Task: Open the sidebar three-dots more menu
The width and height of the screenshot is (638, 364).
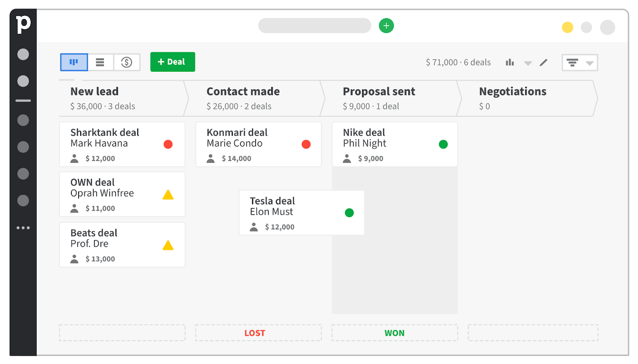Action: tap(23, 228)
